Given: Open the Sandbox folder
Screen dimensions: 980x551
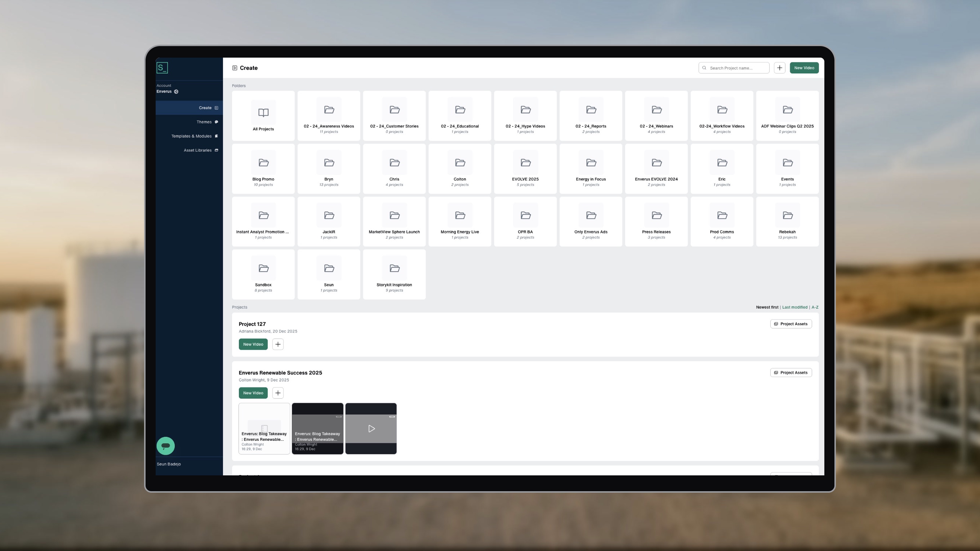Looking at the screenshot, I should pyautogui.click(x=263, y=274).
